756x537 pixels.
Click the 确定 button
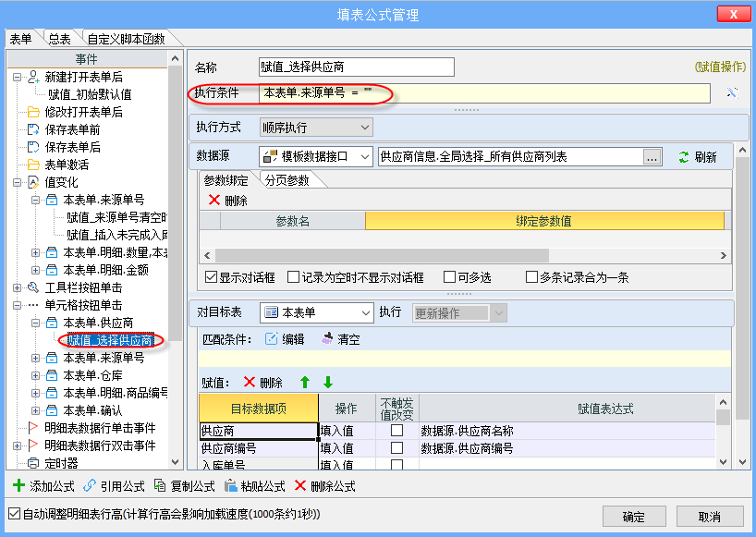pos(633,517)
